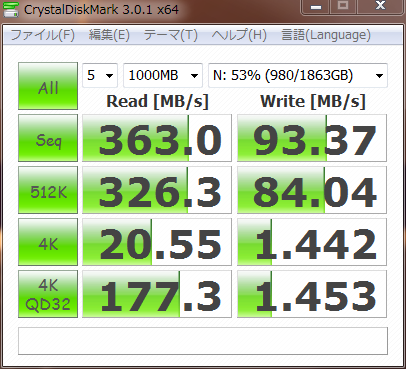Viewport: 406px width, 369px height.
Task: Click the 512K write result 84.04
Action: pyautogui.click(x=312, y=190)
